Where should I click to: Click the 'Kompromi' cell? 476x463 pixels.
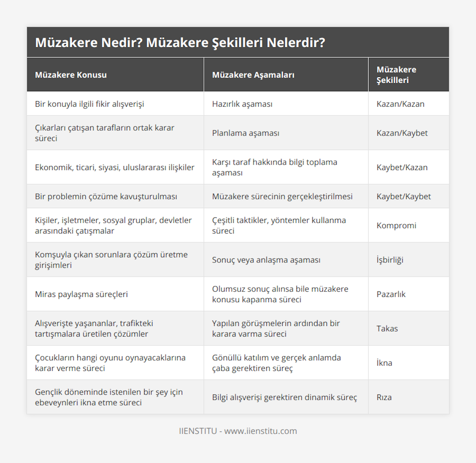click(396, 226)
